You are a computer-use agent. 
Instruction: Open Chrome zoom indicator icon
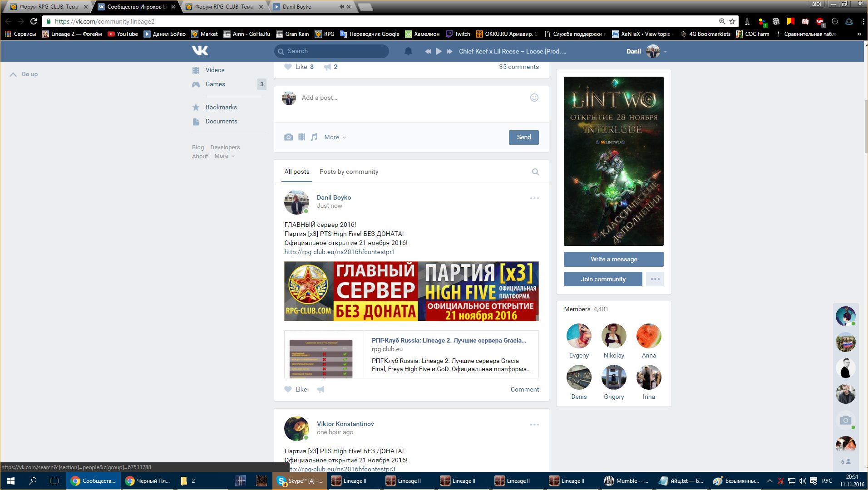[722, 21]
